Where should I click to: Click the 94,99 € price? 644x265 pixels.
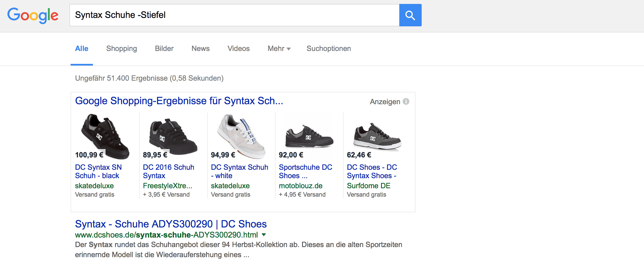223,155
